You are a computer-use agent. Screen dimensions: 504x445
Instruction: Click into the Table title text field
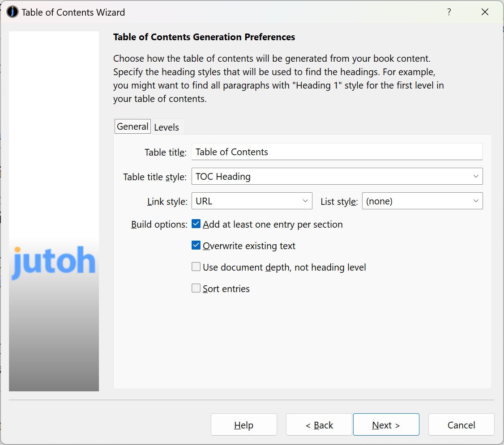click(337, 152)
